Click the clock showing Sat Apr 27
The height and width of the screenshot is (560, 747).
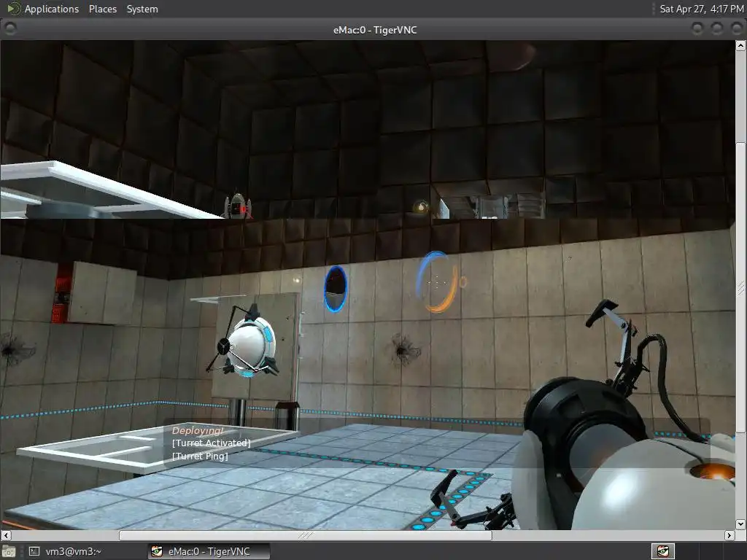(701, 9)
